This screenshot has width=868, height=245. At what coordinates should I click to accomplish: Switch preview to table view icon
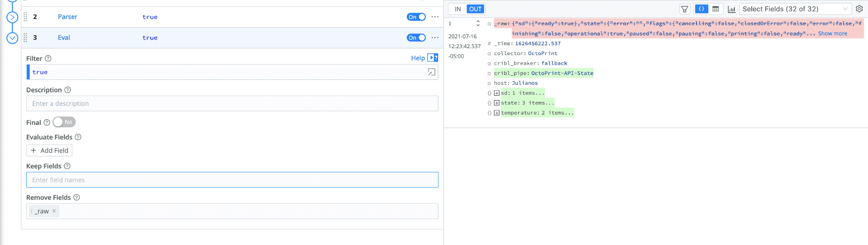pos(716,9)
